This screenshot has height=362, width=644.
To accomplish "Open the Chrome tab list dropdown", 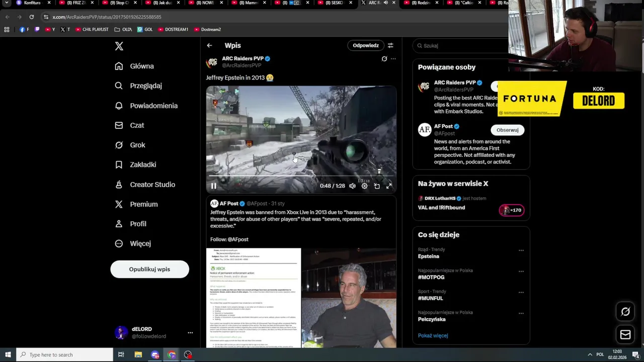I will click(x=7, y=3).
